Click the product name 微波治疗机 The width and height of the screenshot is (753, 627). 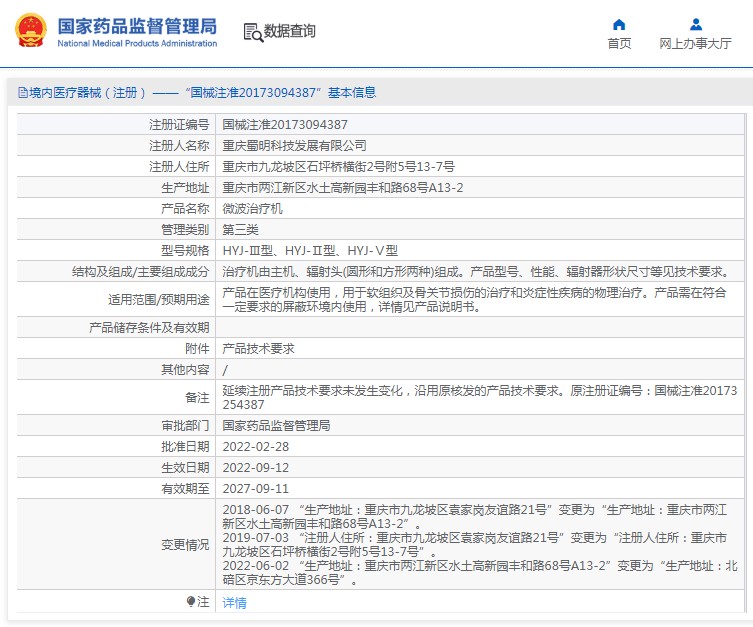252,209
